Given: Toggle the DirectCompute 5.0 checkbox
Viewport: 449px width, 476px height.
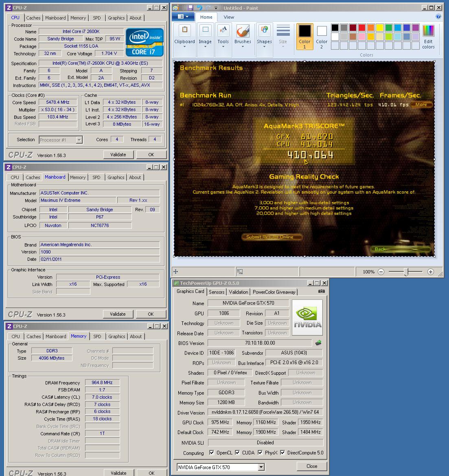Looking at the screenshot, I should 283,453.
